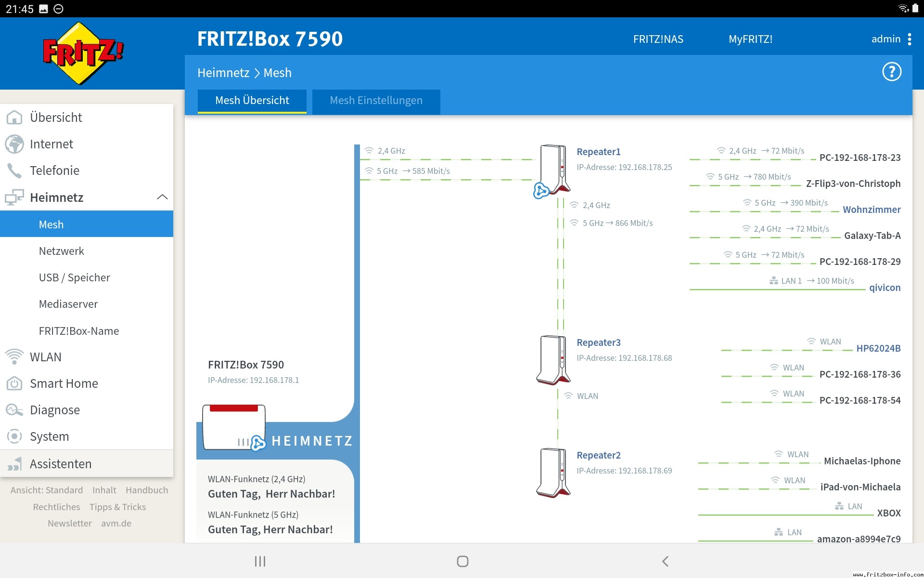Screen dimensions: 924x578
Task: Select Z-Flip3-von-Christoph device entry
Action: [853, 184]
